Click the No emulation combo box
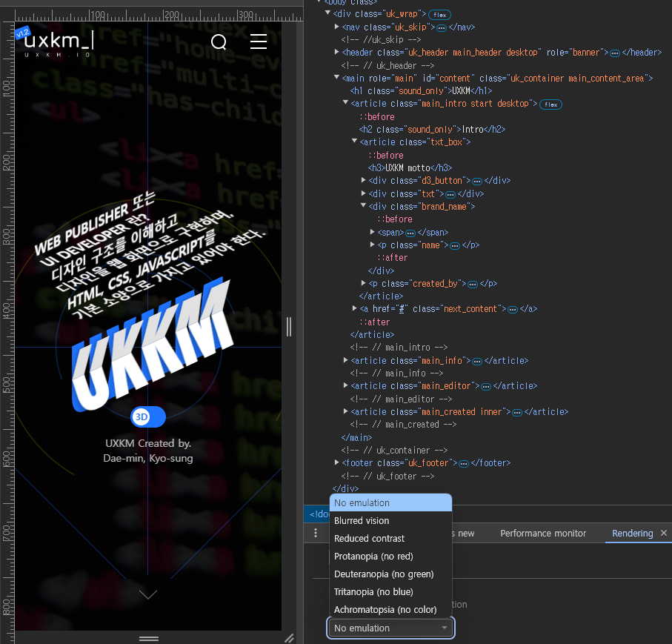672x644 pixels. (391, 628)
